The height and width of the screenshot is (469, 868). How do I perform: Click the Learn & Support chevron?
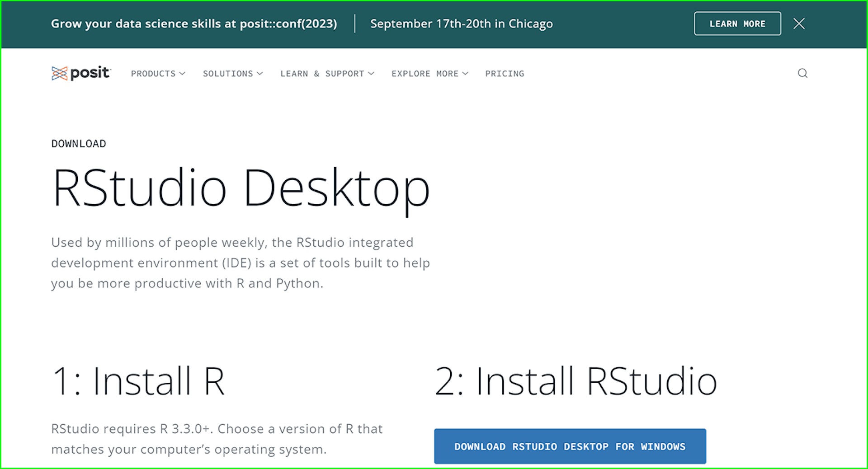tap(372, 74)
